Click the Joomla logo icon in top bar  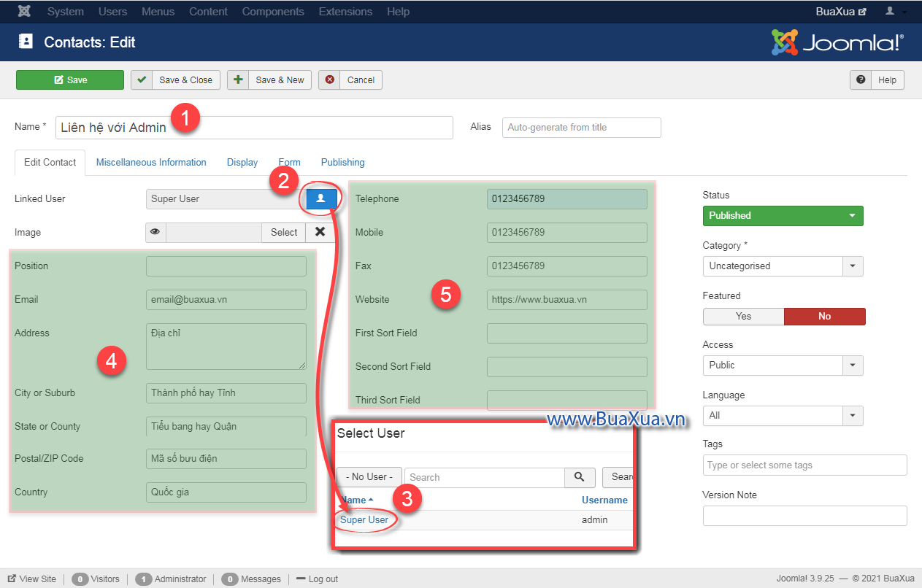24,12
